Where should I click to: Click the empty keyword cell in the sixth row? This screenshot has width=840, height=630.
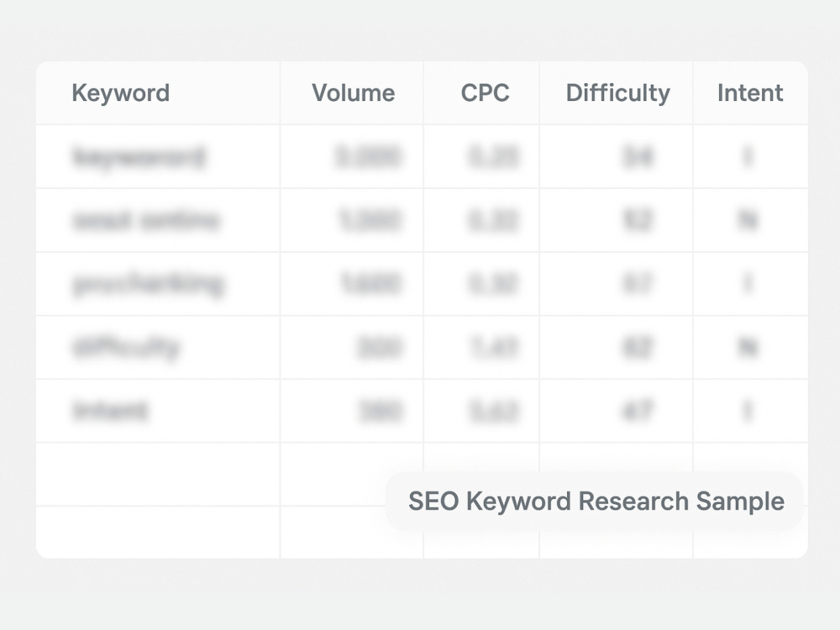point(158,474)
